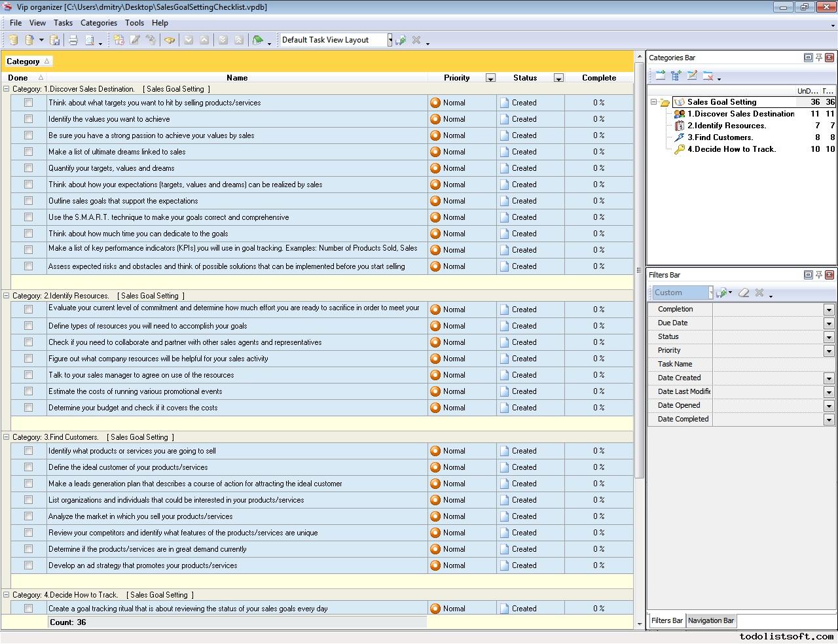This screenshot has height=644, width=838.
Task: Click the New Database icon in the toolbar
Action: point(13,41)
